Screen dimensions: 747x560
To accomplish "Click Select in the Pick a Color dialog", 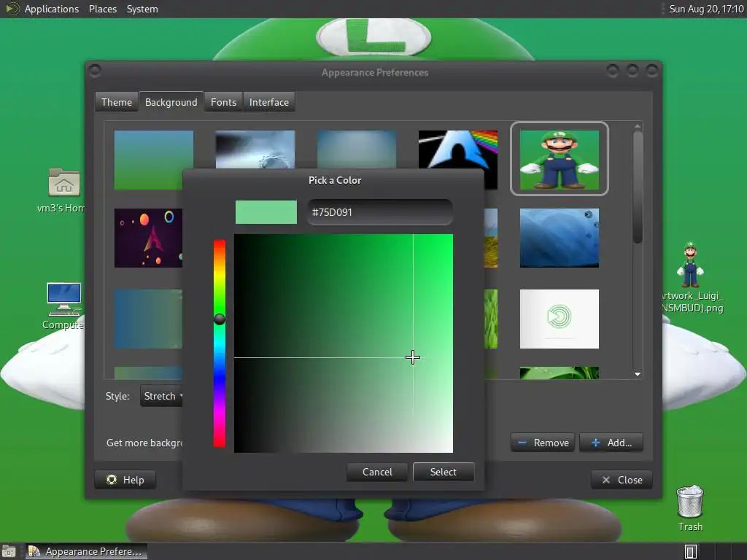I will 443,472.
